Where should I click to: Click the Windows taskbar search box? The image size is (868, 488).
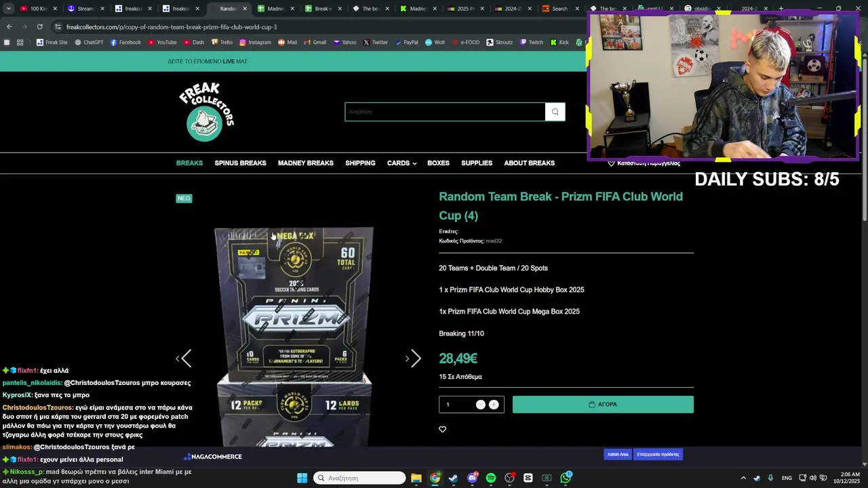[x=359, y=478]
